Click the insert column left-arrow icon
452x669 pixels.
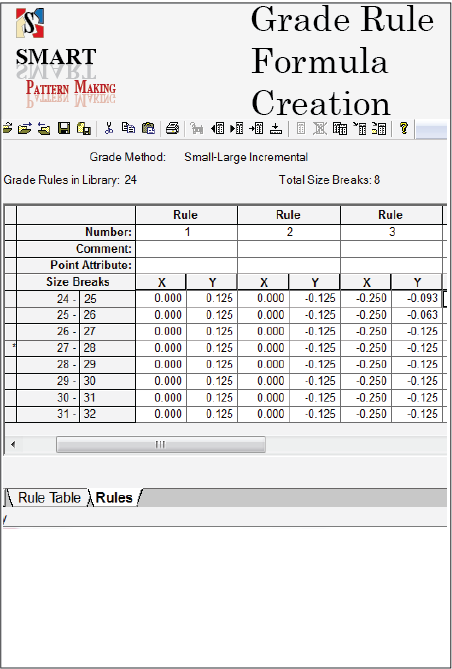click(218, 128)
